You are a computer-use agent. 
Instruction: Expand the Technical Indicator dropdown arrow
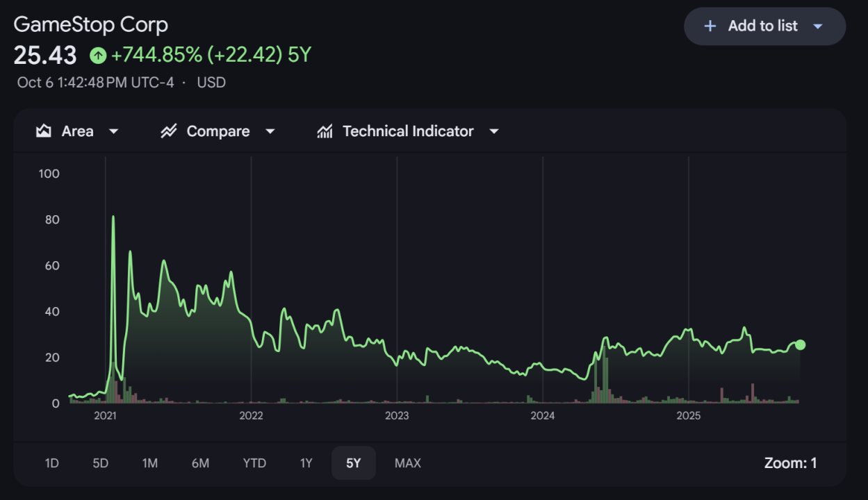494,131
